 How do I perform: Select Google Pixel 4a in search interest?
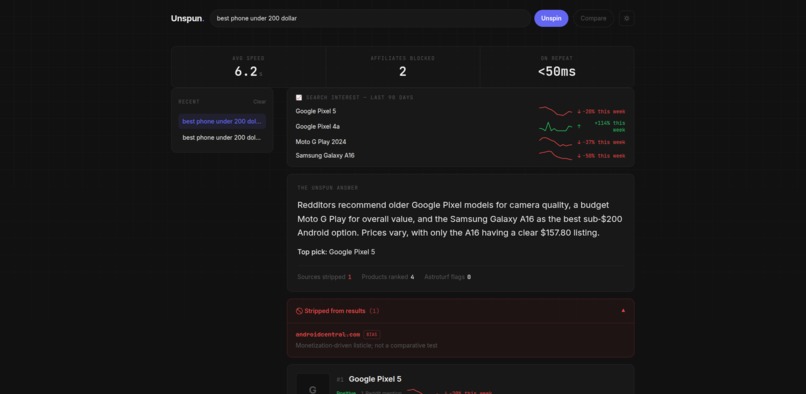tap(318, 127)
